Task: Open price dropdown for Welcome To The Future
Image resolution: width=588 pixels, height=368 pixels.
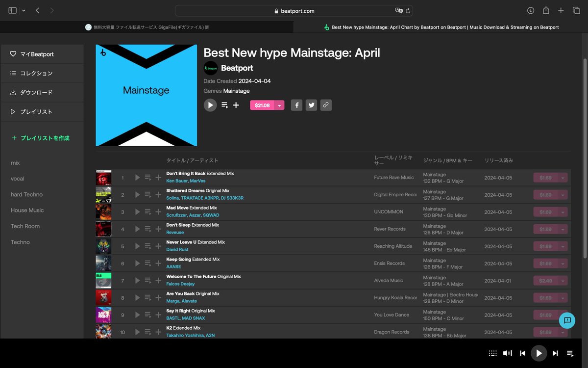Action: pos(563,281)
